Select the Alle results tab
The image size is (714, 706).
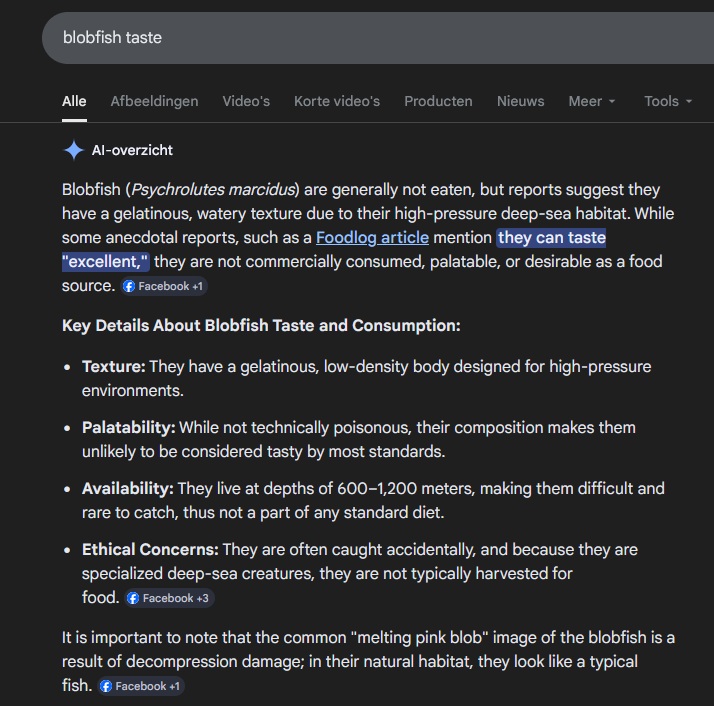[x=74, y=101]
